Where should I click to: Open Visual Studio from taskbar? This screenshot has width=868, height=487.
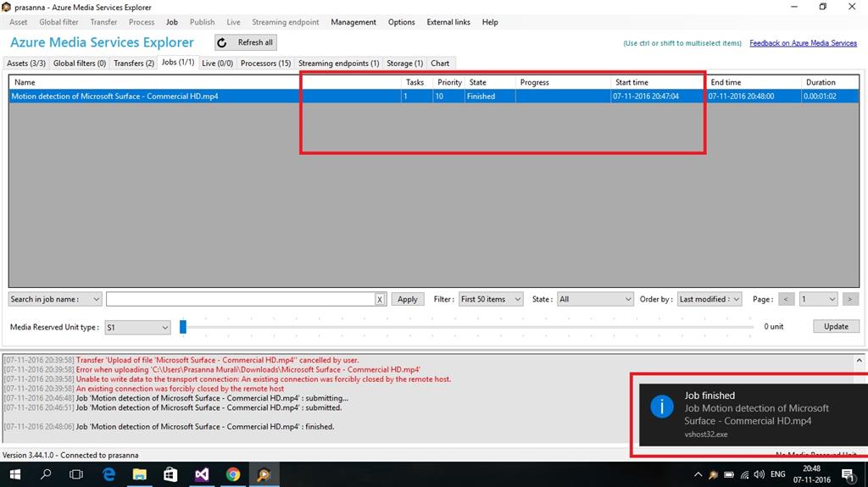(202, 474)
